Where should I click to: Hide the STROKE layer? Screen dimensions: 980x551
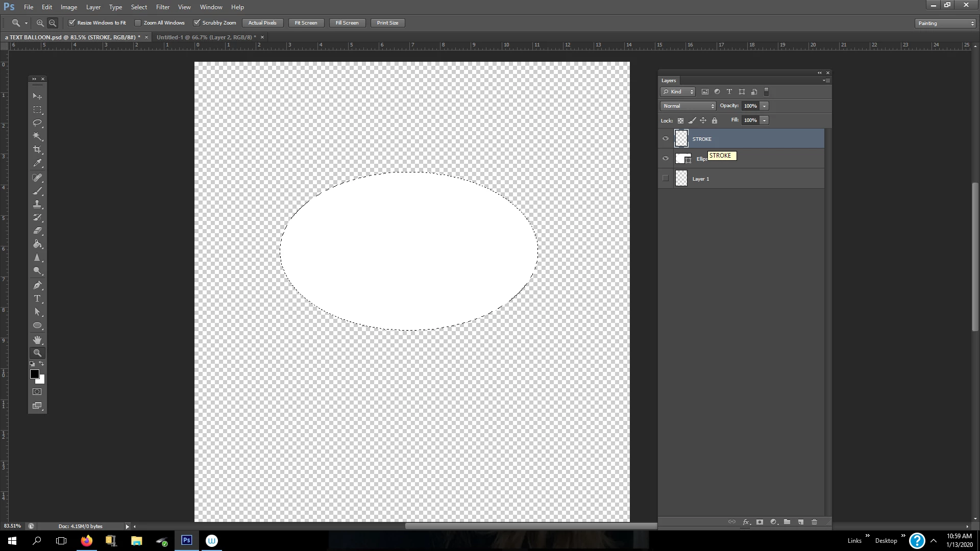665,138
